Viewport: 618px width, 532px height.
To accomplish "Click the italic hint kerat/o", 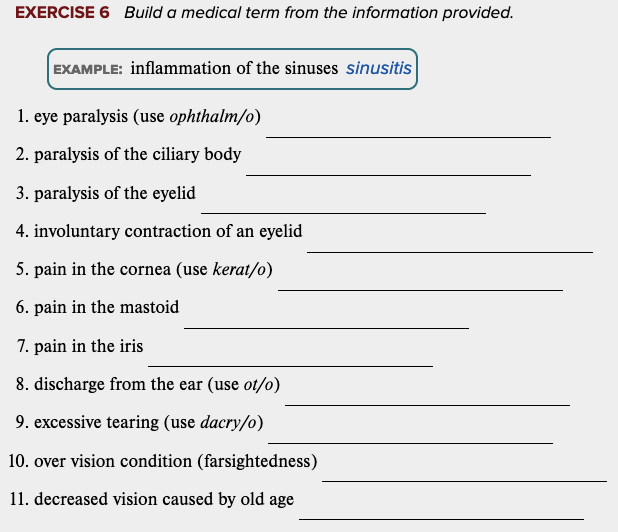I will click(x=240, y=270).
